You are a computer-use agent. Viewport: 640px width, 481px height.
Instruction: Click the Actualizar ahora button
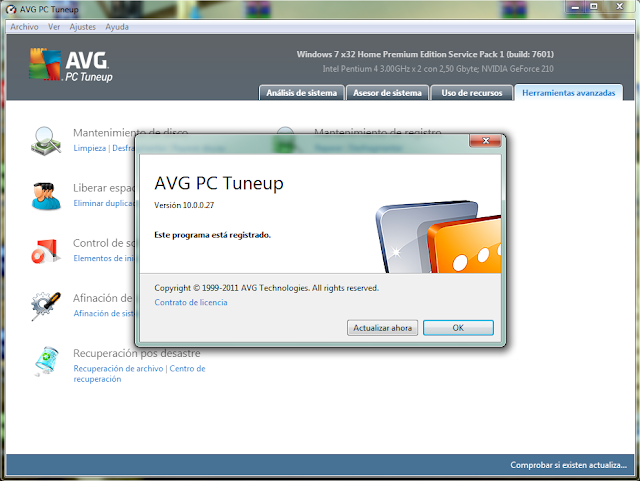382,328
